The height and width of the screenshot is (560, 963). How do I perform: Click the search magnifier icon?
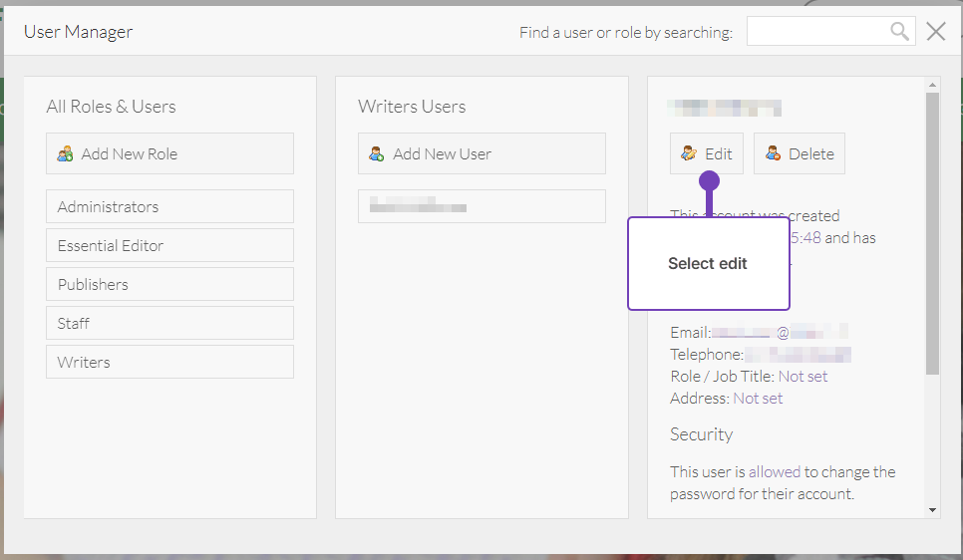click(x=900, y=32)
